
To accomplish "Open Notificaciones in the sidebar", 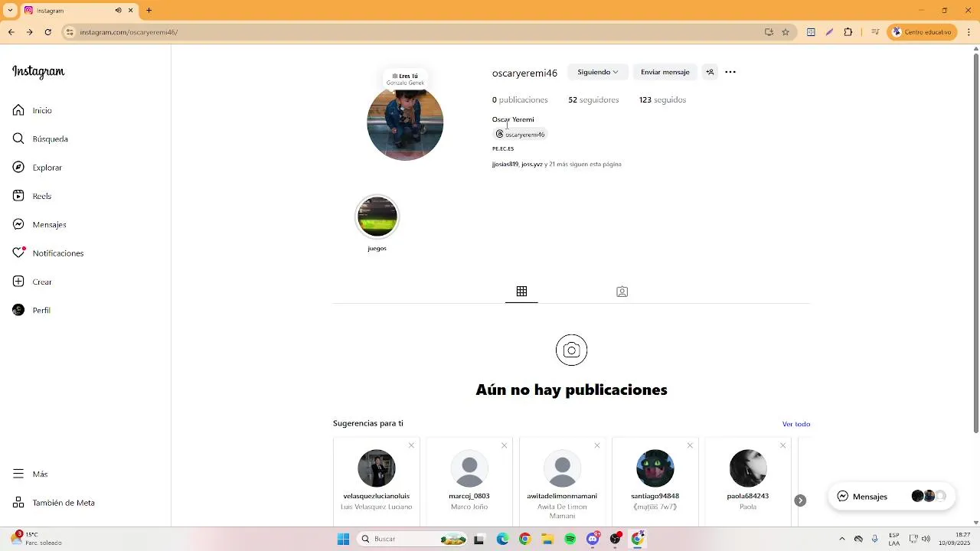I will click(48, 253).
